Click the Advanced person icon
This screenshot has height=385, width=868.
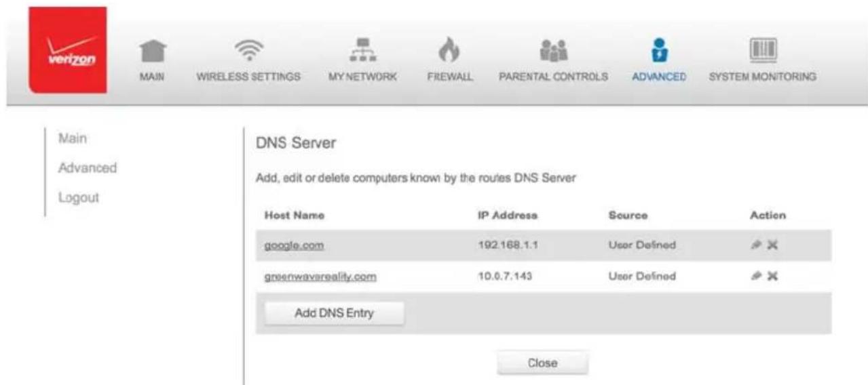coord(658,51)
